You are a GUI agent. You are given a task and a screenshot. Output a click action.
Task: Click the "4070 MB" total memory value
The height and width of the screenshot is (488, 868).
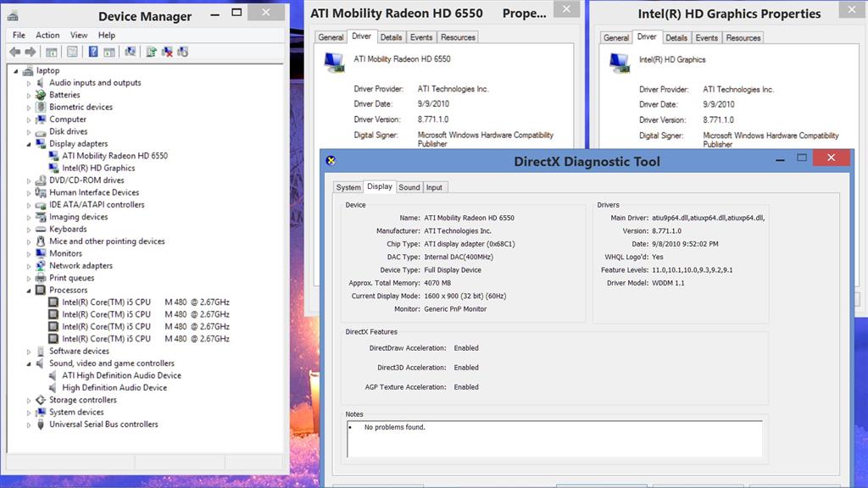coord(437,283)
